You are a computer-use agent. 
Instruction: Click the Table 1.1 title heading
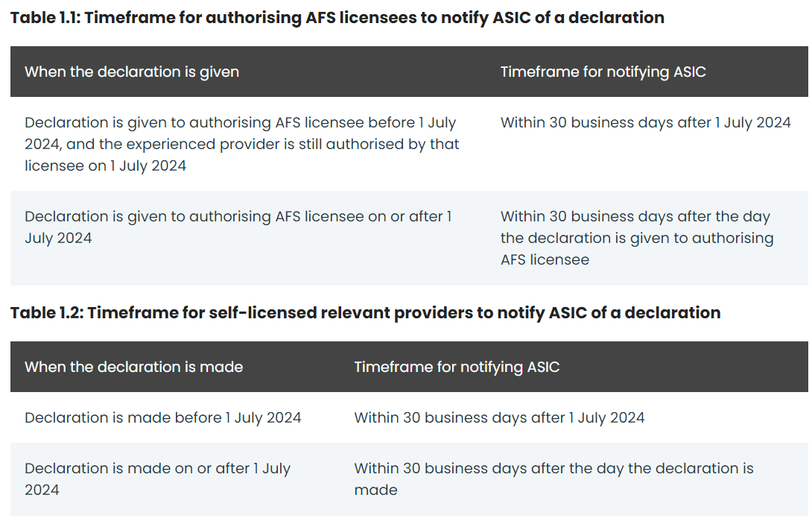[337, 17]
